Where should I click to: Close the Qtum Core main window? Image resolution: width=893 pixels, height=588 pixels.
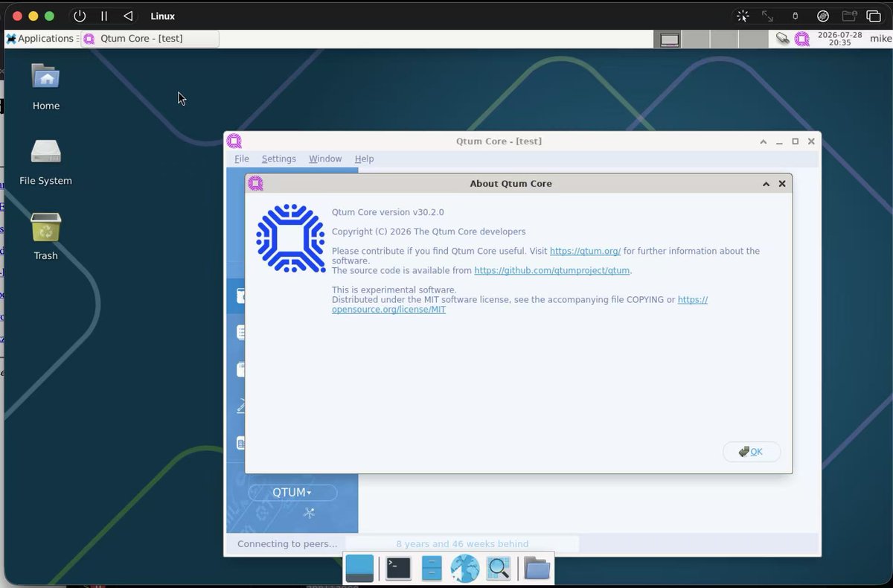pos(811,141)
